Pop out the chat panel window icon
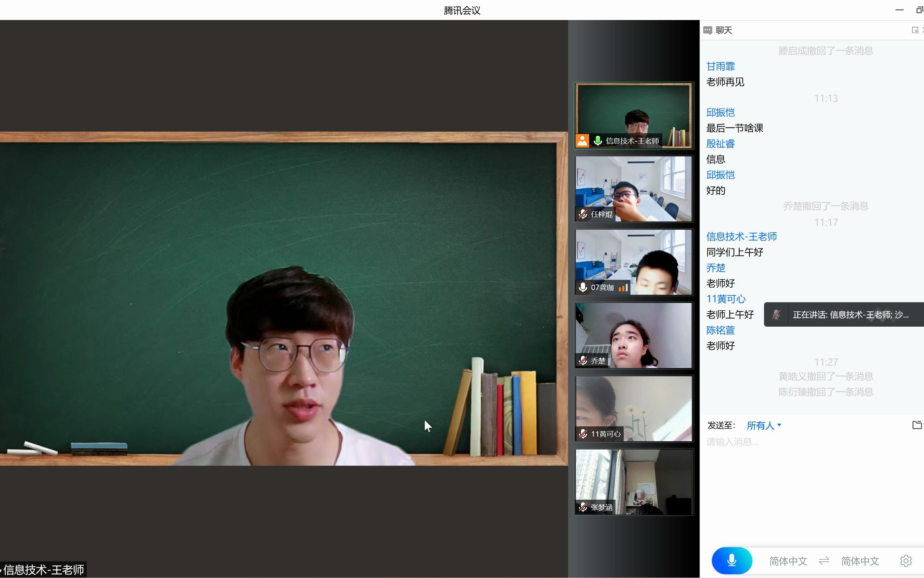924x578 pixels. coord(915,30)
